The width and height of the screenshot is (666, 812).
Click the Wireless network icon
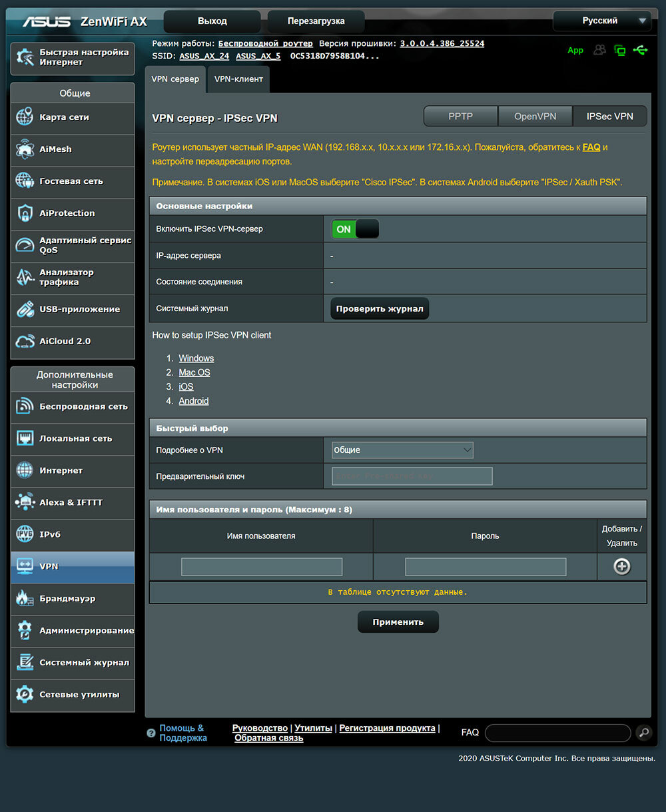(x=25, y=406)
